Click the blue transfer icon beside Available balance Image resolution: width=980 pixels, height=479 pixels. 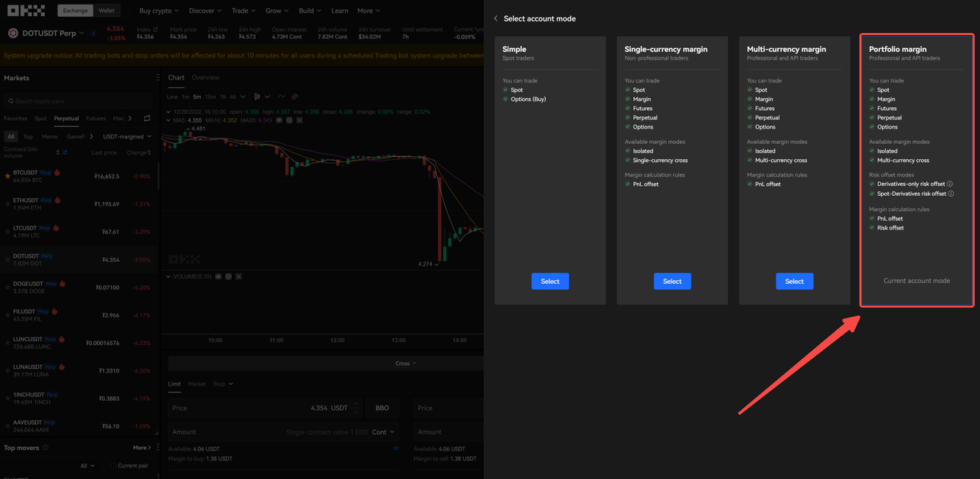(x=396, y=448)
